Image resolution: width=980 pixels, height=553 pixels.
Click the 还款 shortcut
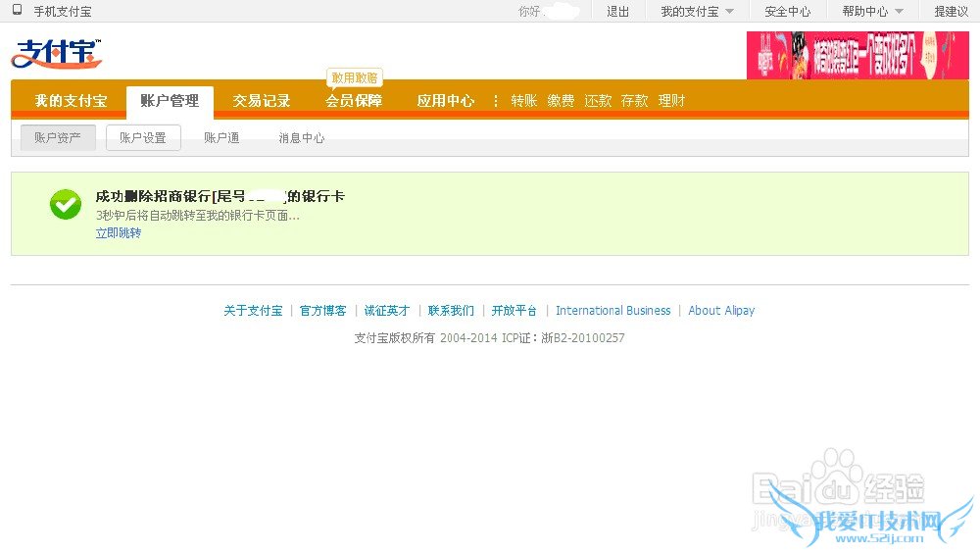point(598,101)
